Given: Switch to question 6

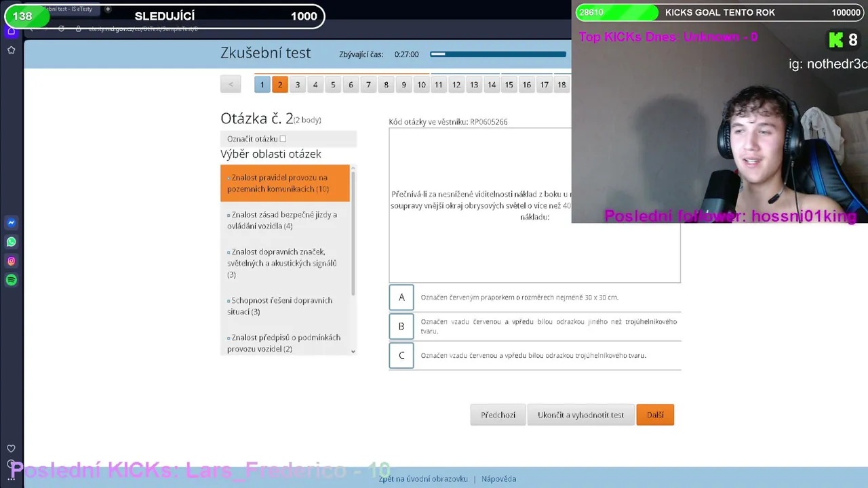Looking at the screenshot, I should click(351, 85).
